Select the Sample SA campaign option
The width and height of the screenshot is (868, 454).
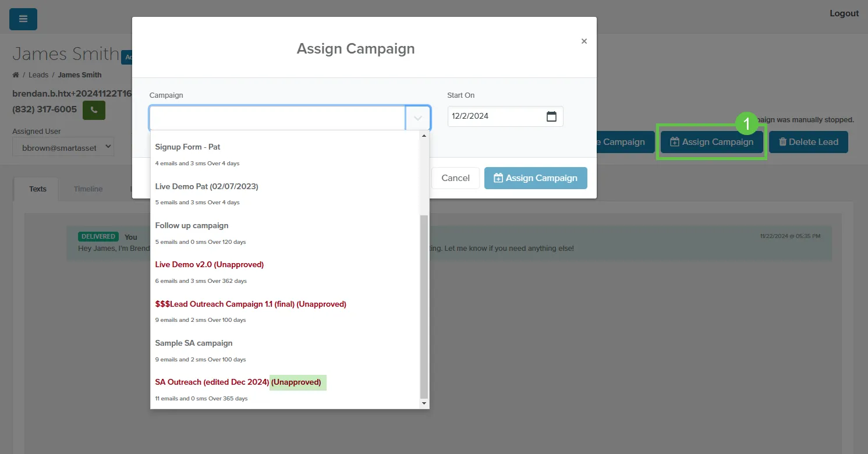[285, 350]
